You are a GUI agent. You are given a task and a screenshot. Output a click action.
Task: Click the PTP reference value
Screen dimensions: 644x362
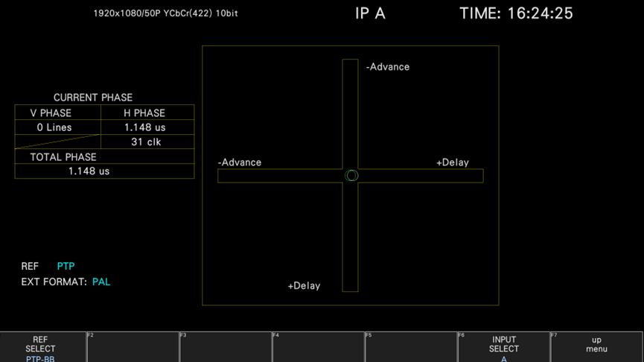(x=66, y=266)
